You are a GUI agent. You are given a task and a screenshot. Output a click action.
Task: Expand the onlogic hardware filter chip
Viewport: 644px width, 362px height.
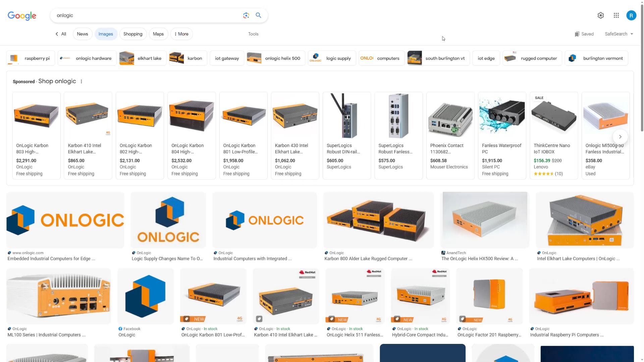[86, 58]
